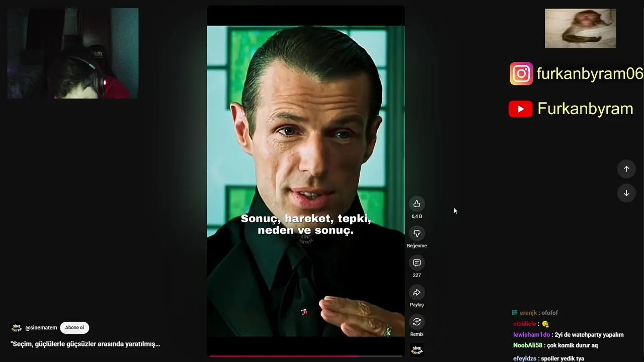This screenshot has width=644, height=362.
Task: Click the Shorts video player to pause
Action: (x=306, y=181)
